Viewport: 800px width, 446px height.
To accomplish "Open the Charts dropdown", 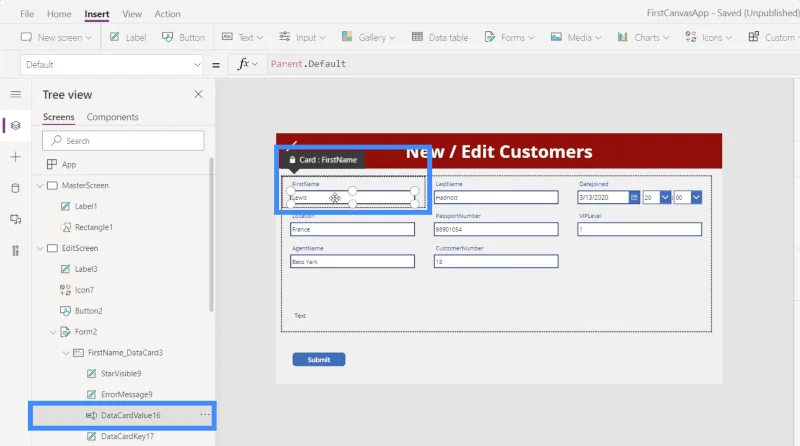I will [x=643, y=37].
